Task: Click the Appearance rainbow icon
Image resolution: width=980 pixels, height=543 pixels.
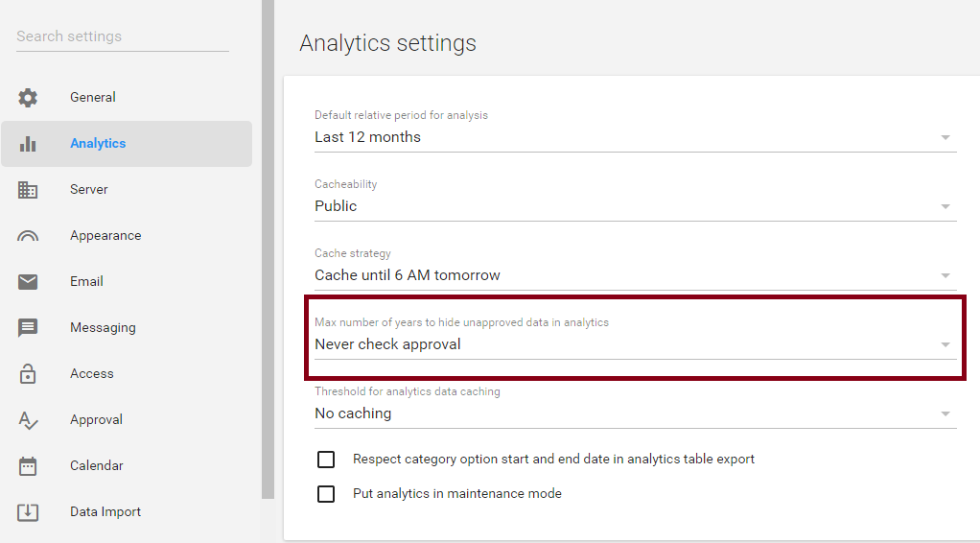Action: click(x=28, y=236)
